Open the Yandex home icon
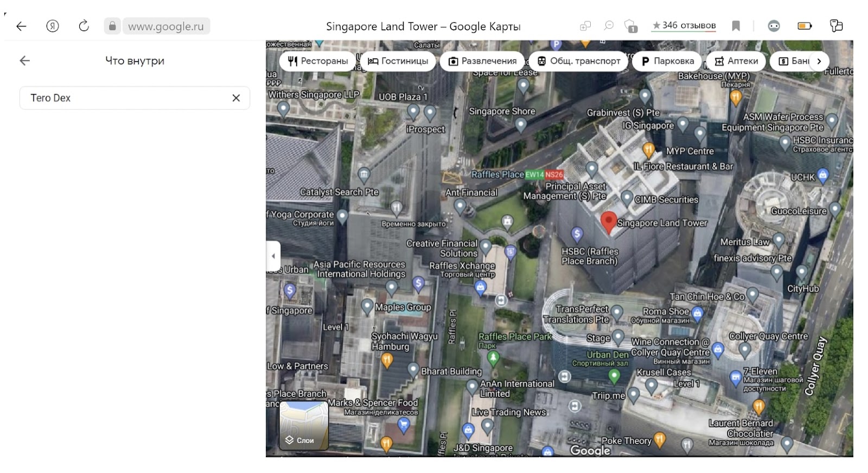868x473 pixels. 53,26
